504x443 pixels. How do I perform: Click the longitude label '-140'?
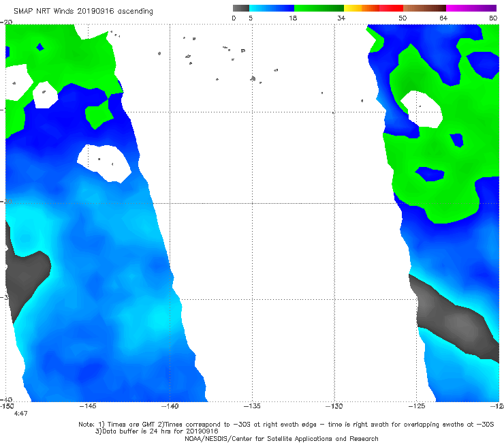point(170,406)
